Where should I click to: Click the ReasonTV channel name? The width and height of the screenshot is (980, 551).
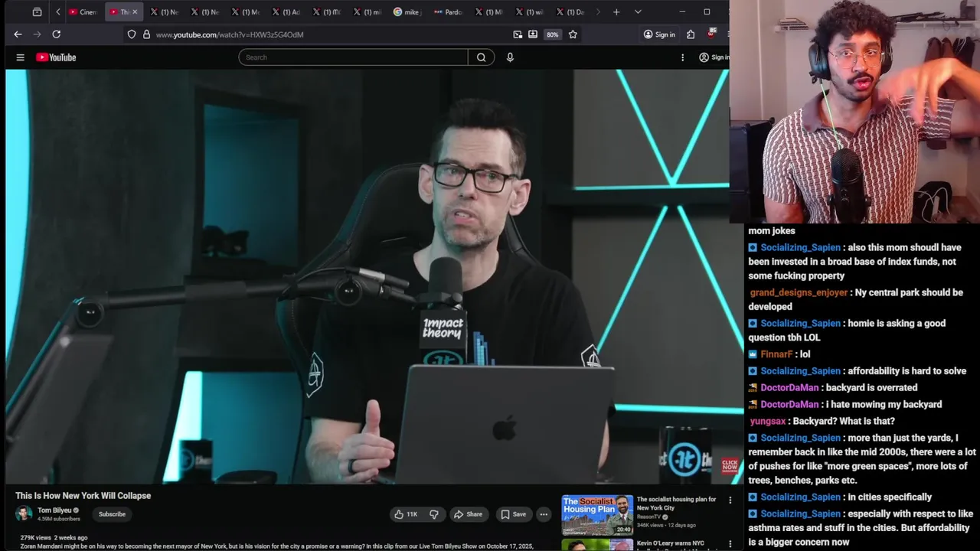pyautogui.click(x=648, y=517)
